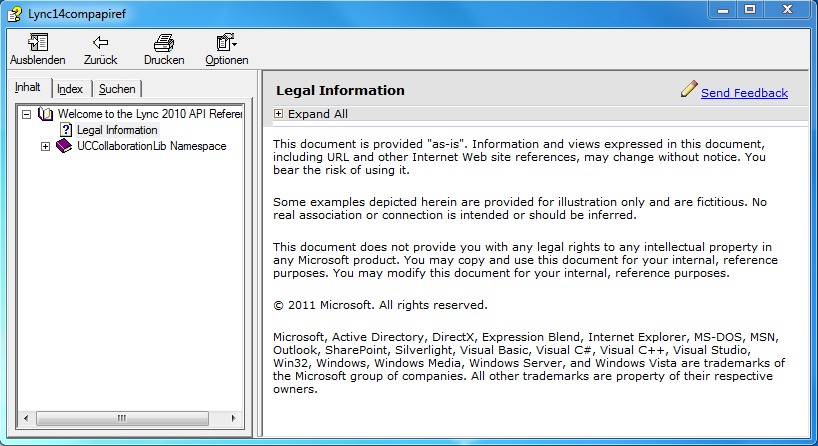Screen dimensions: 818x446
Task: Hide the navigation pane with Ausblenden
Action: point(38,50)
